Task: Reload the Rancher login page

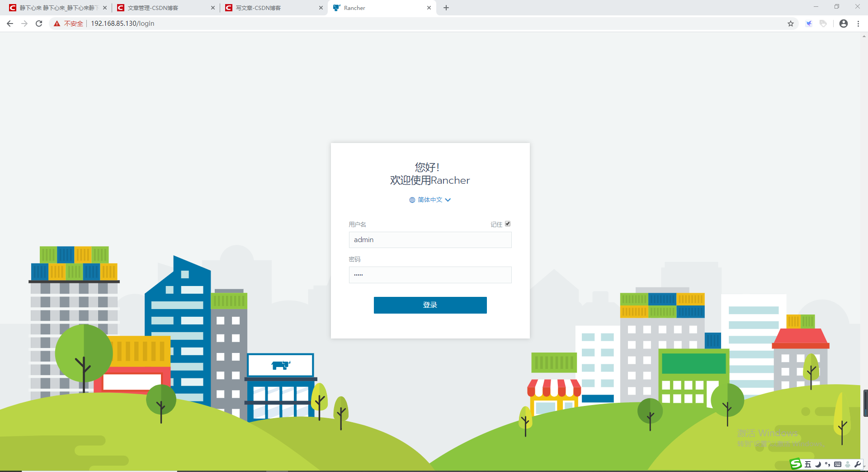Action: coord(39,24)
